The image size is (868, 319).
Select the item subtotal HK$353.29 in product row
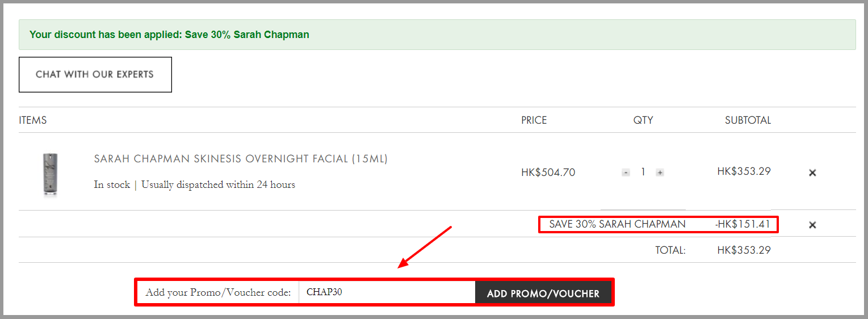(744, 171)
